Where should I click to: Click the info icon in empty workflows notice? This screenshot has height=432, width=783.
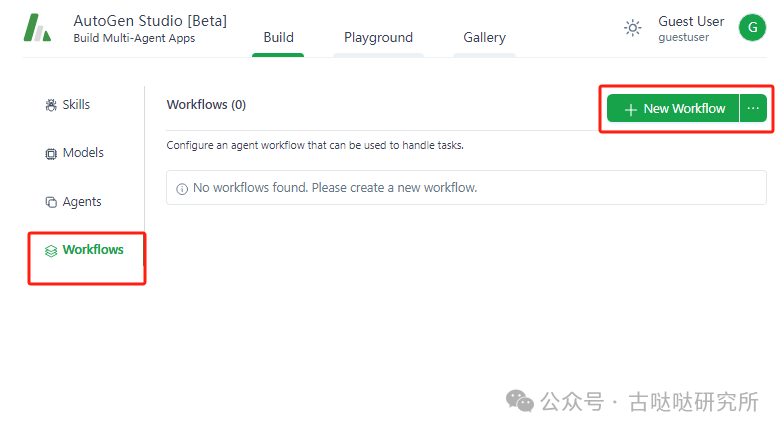pos(182,188)
